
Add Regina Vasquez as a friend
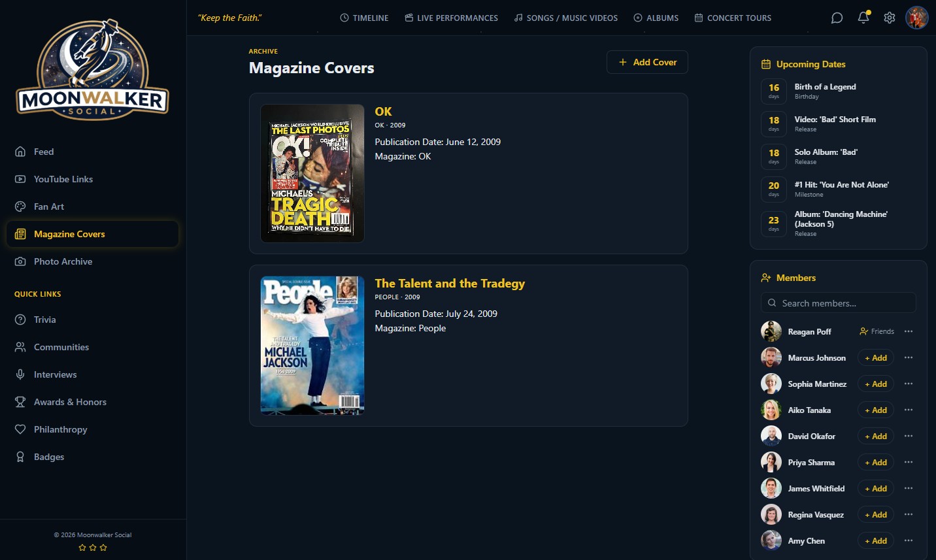point(876,514)
